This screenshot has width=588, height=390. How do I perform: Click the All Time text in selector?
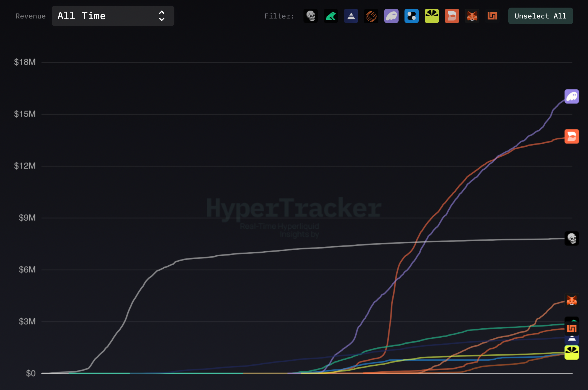pos(82,16)
